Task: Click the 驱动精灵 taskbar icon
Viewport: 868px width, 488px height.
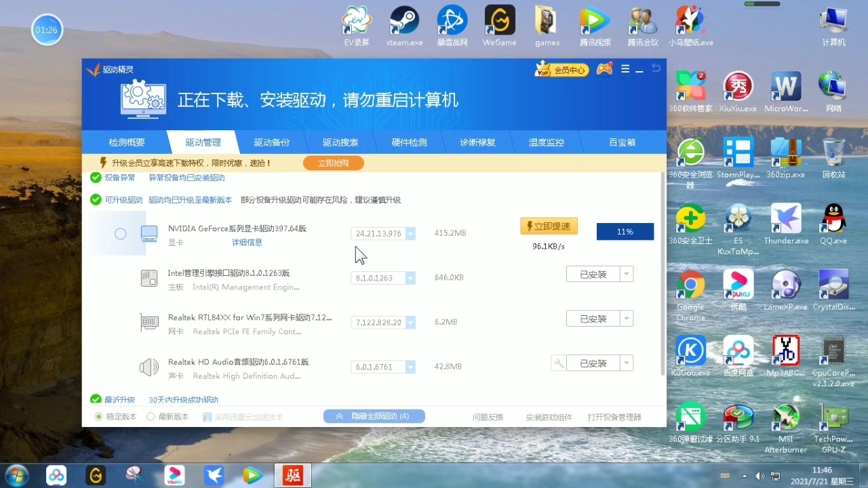Action: [x=292, y=475]
